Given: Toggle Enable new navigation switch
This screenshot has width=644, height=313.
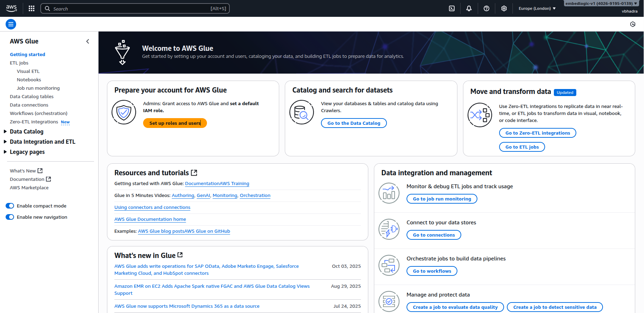Looking at the screenshot, I should [10, 217].
